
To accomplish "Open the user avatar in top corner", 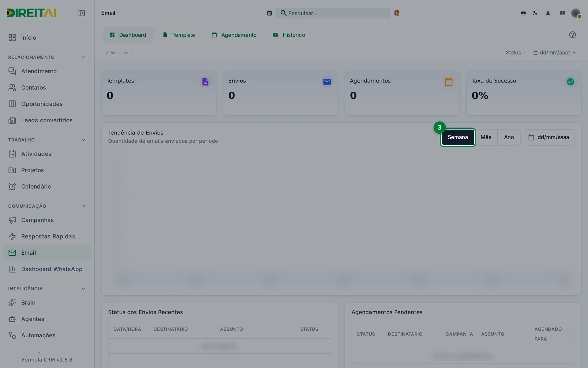I will point(576,13).
